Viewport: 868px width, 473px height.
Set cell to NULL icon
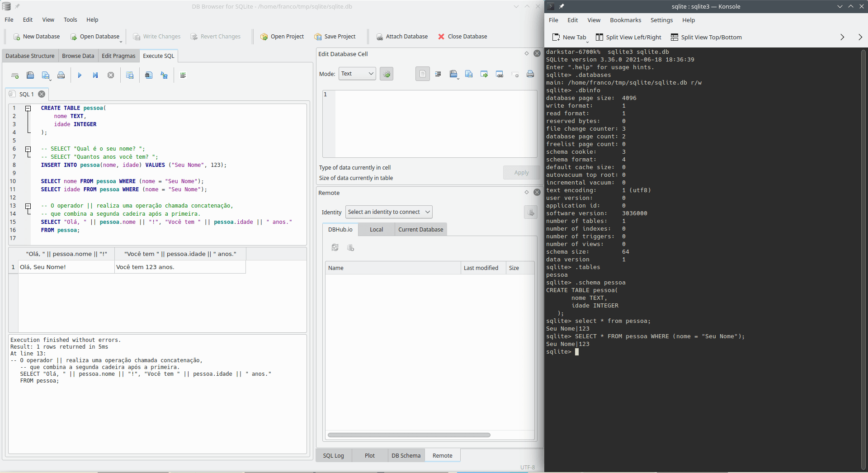515,74
